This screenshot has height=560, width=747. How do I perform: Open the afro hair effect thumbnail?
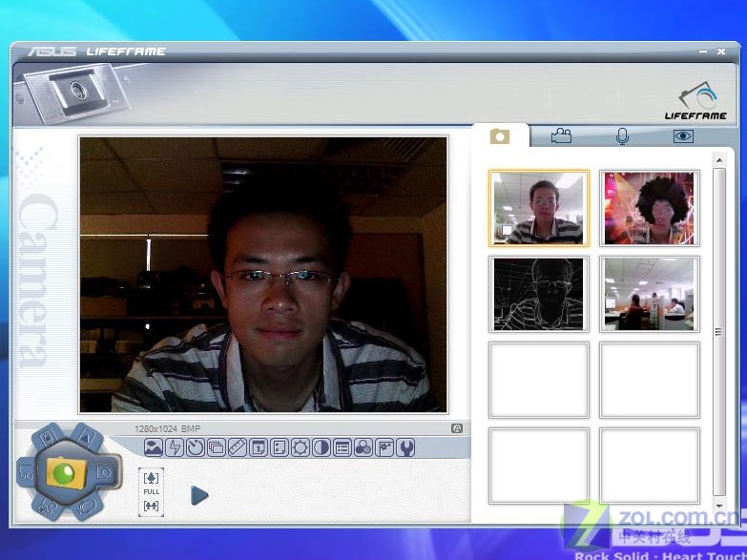click(650, 208)
